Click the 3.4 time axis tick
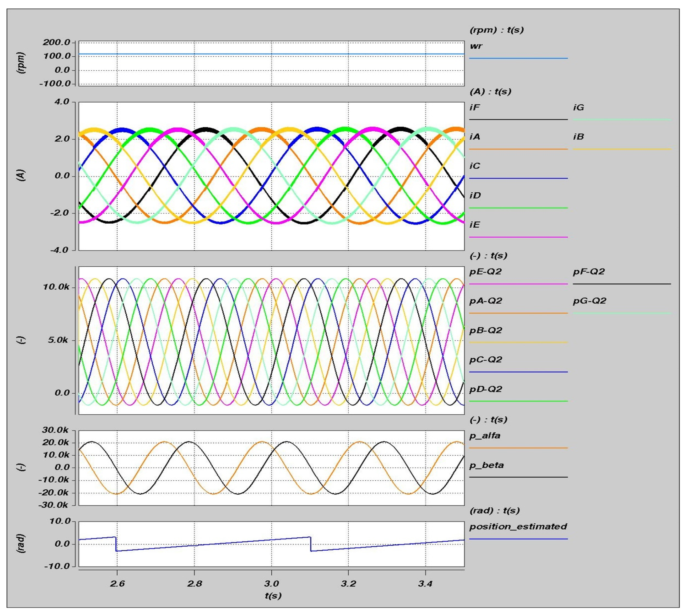 425,584
